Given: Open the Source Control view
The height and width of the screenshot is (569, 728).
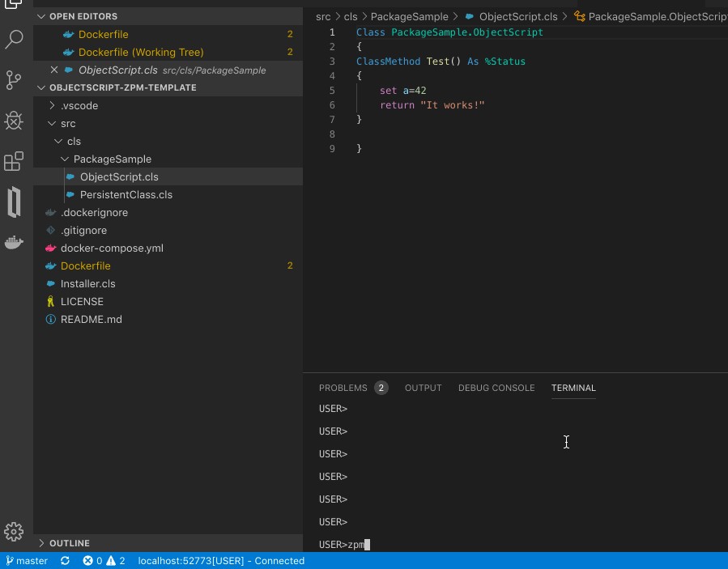Looking at the screenshot, I should pos(14,79).
